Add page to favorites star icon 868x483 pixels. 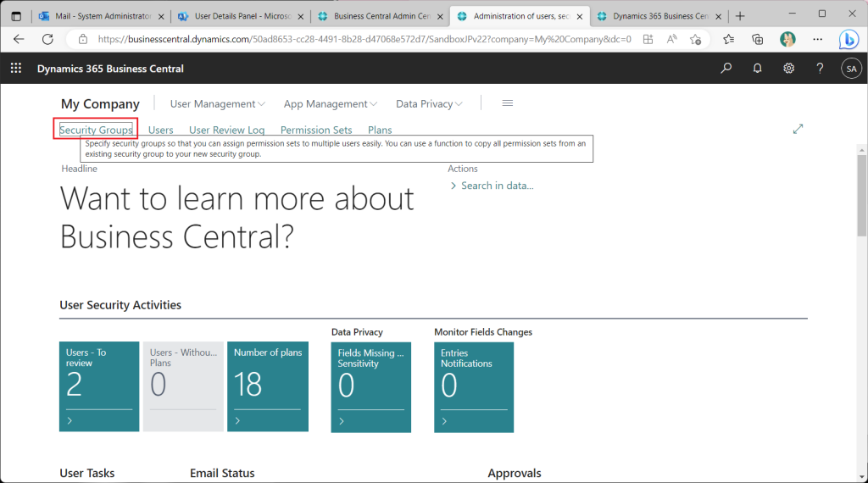[x=695, y=39]
